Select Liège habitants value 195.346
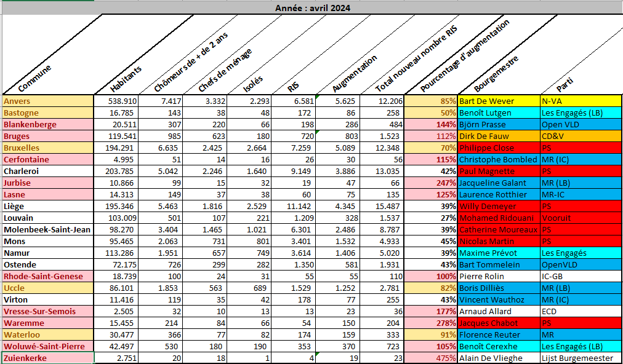Viewport: 623px width, 364px height. [x=116, y=206]
